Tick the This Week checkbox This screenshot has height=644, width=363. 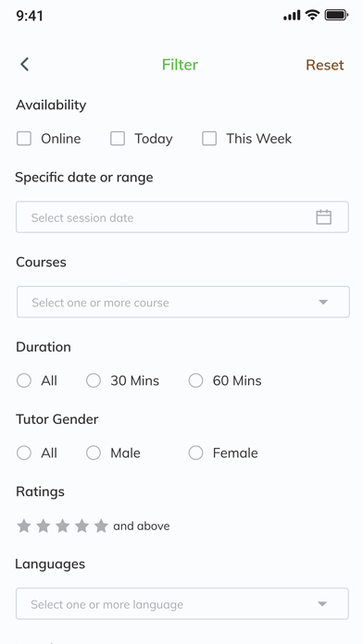point(209,139)
